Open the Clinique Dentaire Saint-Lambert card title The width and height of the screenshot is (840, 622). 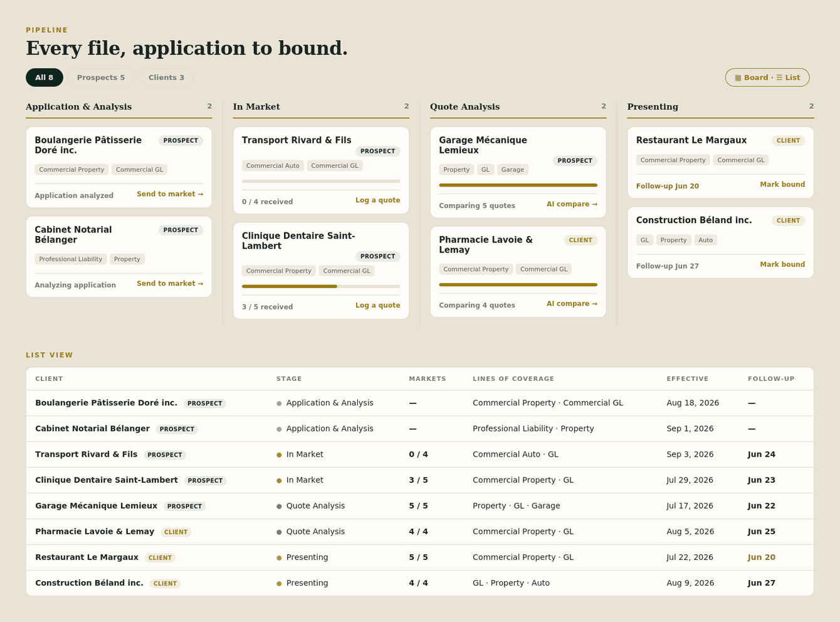tap(298, 241)
